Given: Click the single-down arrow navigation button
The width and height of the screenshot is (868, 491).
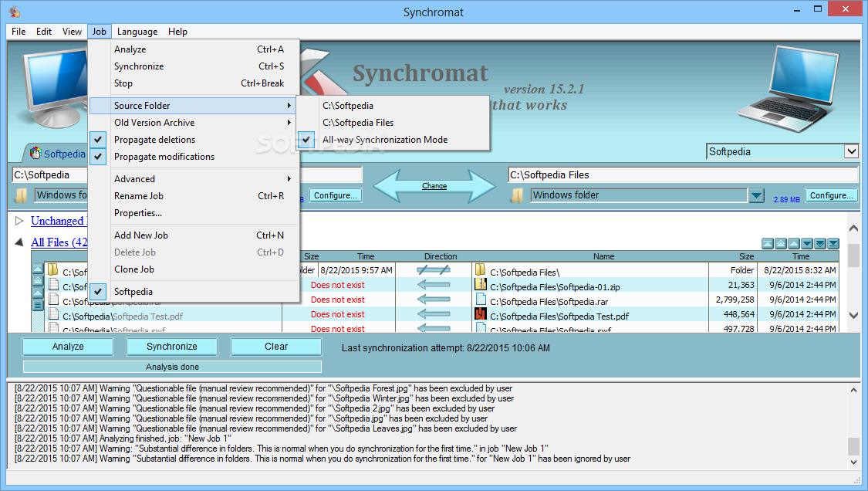Looking at the screenshot, I should tap(807, 244).
